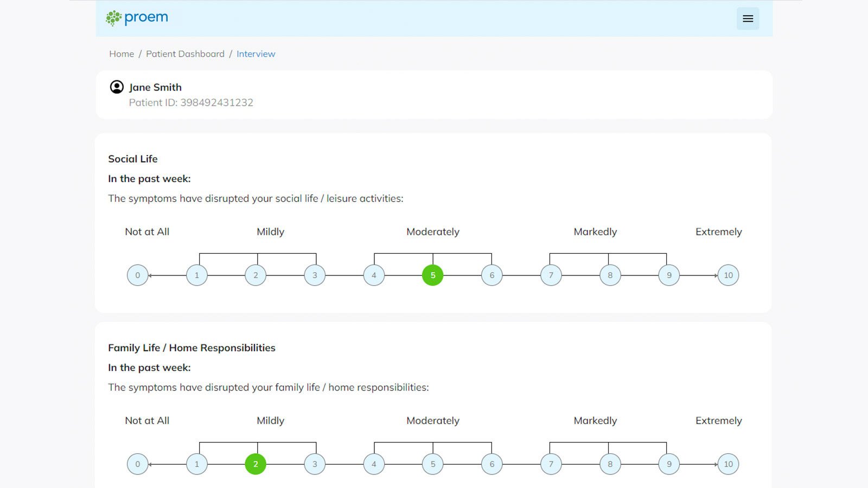Pick rating 8 for Family Life
This screenshot has width=868, height=488.
coord(610,464)
